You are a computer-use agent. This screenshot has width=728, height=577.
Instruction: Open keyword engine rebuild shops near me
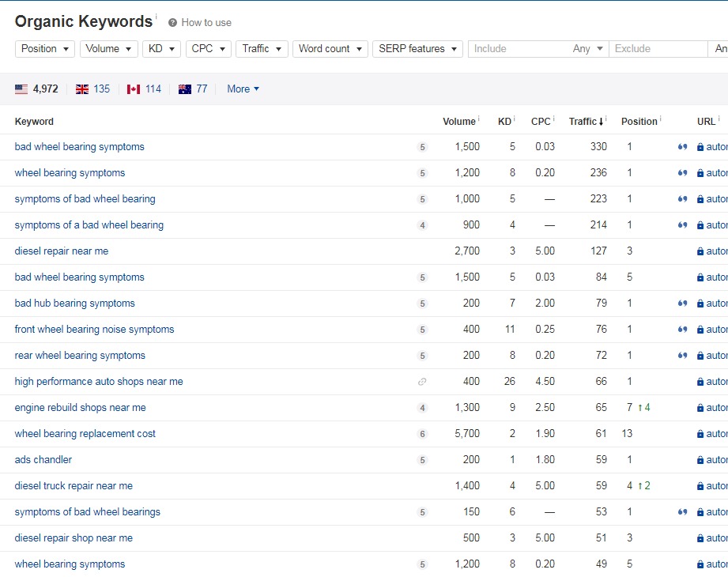pyautogui.click(x=80, y=408)
